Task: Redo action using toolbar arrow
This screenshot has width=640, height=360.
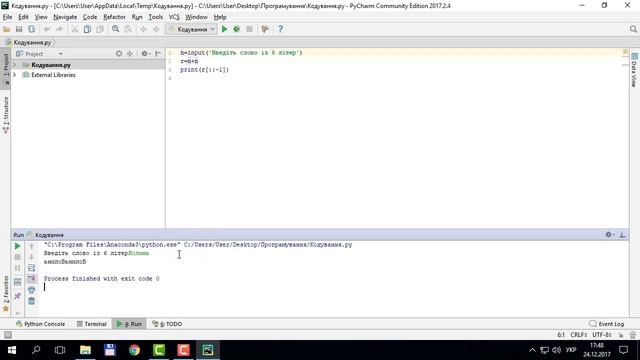Action: (x=59, y=29)
